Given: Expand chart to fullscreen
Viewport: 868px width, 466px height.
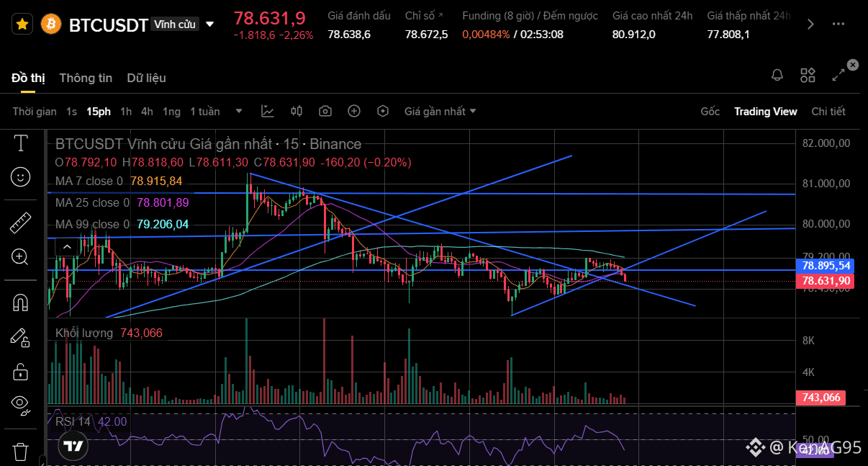Looking at the screenshot, I should point(838,75).
